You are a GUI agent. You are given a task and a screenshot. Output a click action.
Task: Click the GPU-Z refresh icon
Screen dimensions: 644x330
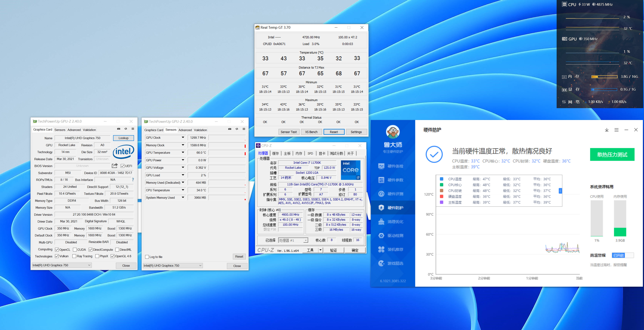click(x=126, y=129)
